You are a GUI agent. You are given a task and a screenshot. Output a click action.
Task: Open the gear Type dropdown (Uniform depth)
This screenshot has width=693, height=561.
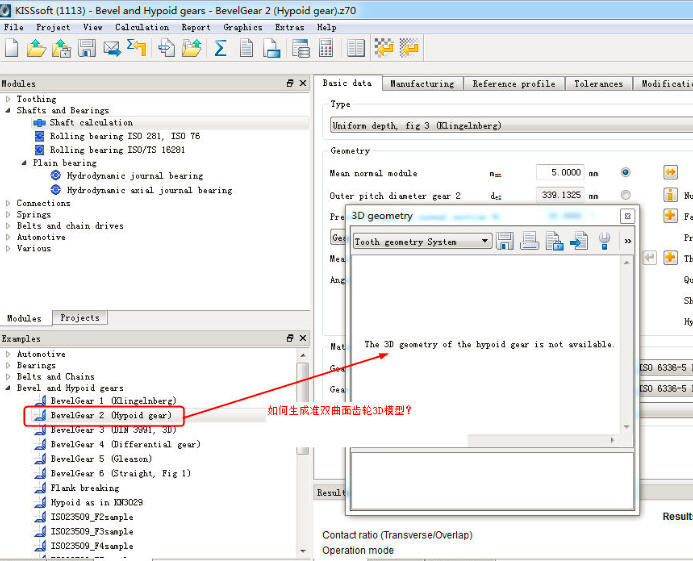point(511,126)
